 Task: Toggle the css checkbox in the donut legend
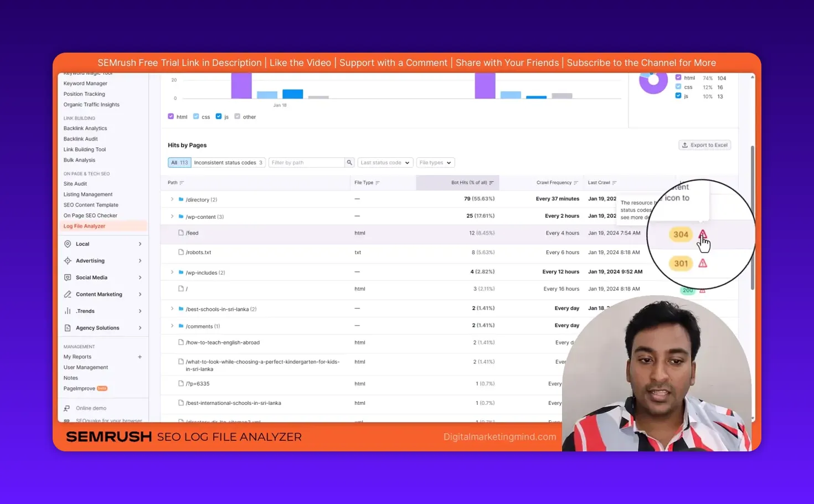point(678,87)
